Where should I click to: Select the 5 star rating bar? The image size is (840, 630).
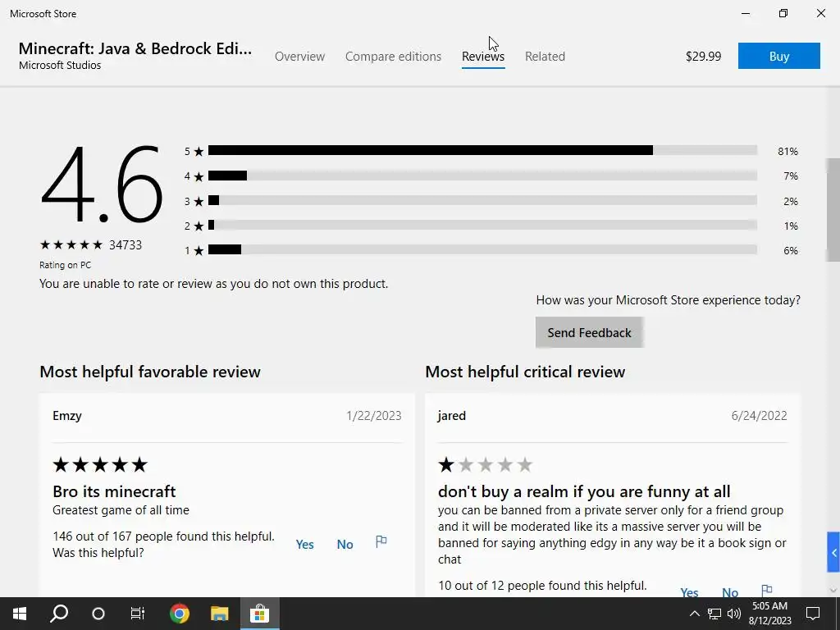coord(482,151)
